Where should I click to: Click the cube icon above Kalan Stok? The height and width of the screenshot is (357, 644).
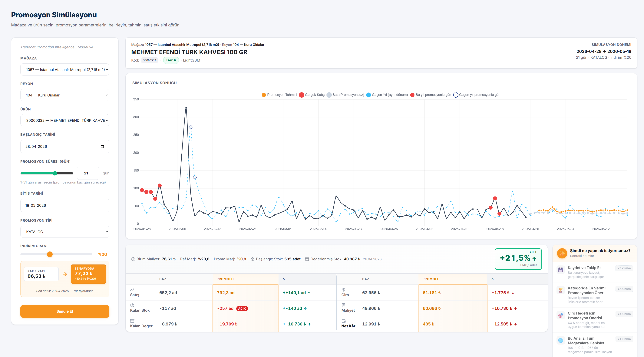(132, 305)
